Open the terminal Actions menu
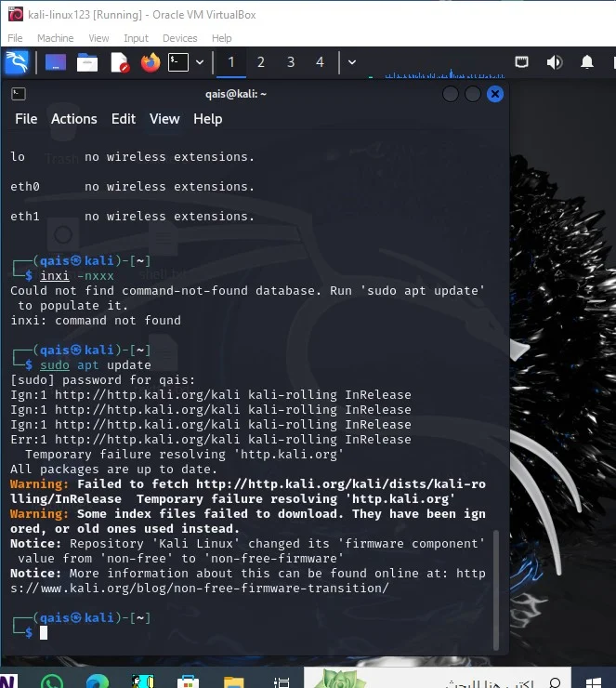 pyautogui.click(x=74, y=119)
